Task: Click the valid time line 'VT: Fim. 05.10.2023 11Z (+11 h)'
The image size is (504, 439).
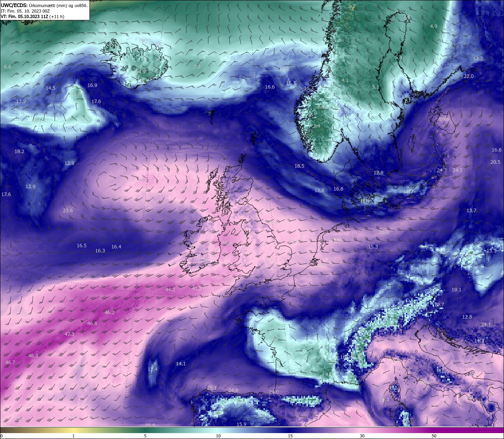Action: [32, 16]
